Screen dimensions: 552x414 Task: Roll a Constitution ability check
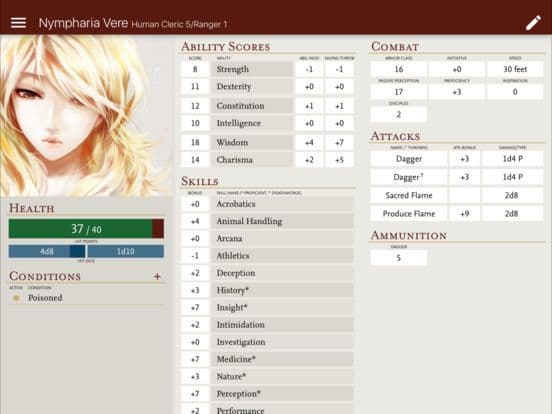pyautogui.click(x=252, y=106)
